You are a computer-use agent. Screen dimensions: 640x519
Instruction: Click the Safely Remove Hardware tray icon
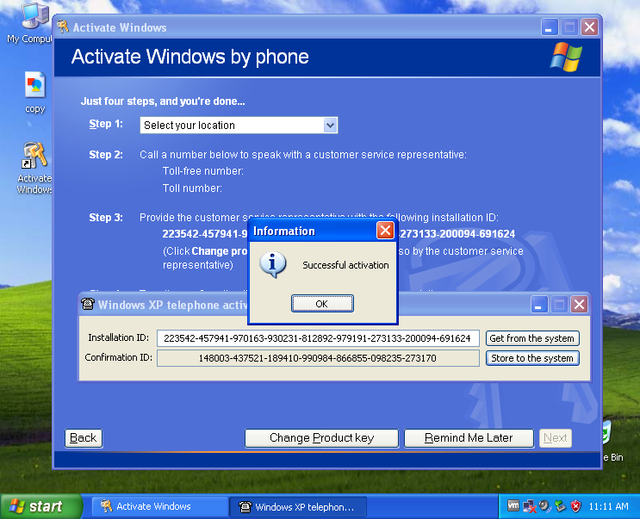(560, 506)
